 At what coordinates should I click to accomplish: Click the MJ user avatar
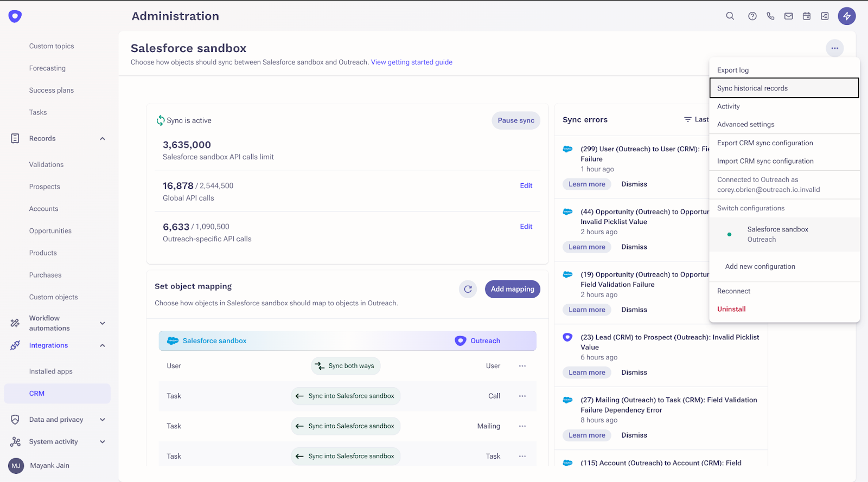click(16, 466)
